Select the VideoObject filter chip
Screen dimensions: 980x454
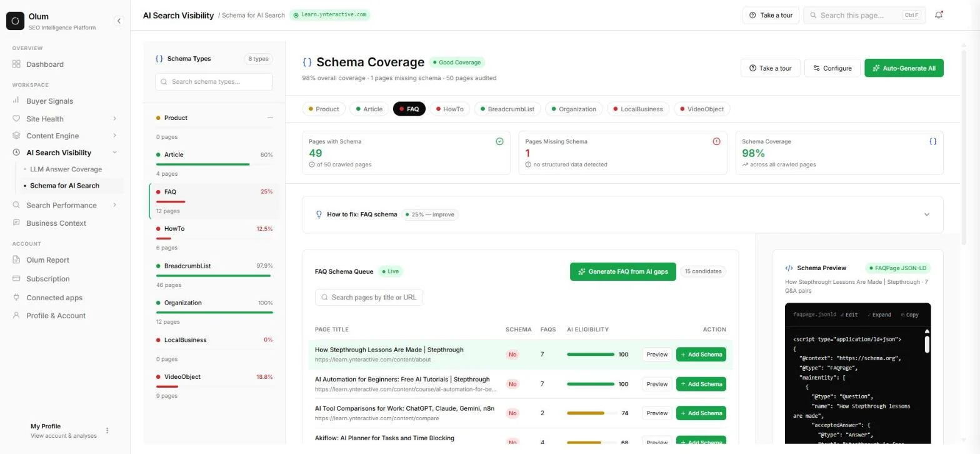click(702, 109)
